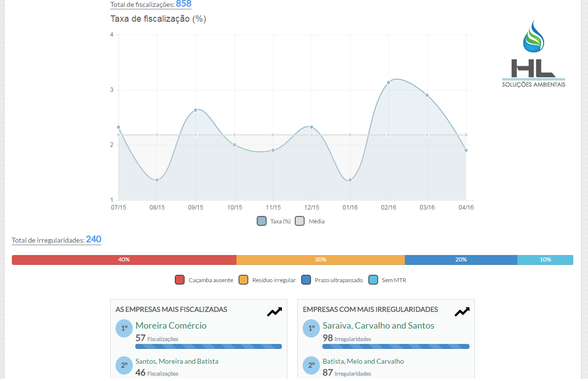Screen dimensions: 588x381
Task: Click the red 40% bar segment
Action: click(x=124, y=260)
